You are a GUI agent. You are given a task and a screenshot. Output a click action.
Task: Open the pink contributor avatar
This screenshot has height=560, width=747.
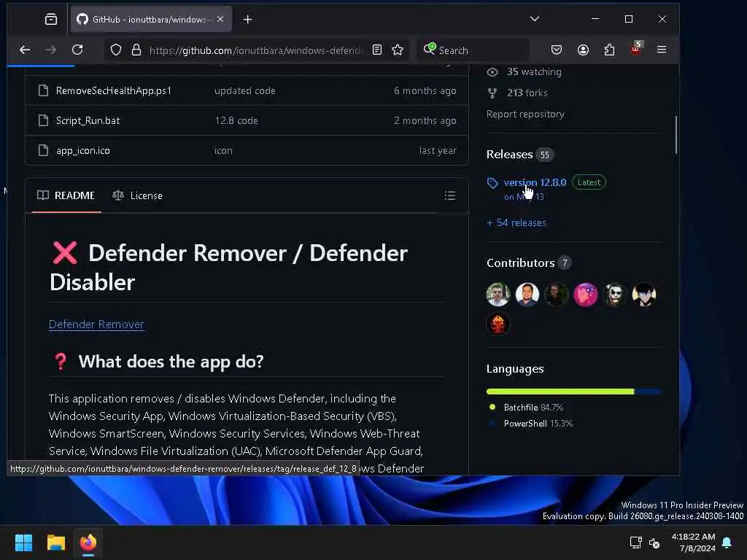coord(586,295)
